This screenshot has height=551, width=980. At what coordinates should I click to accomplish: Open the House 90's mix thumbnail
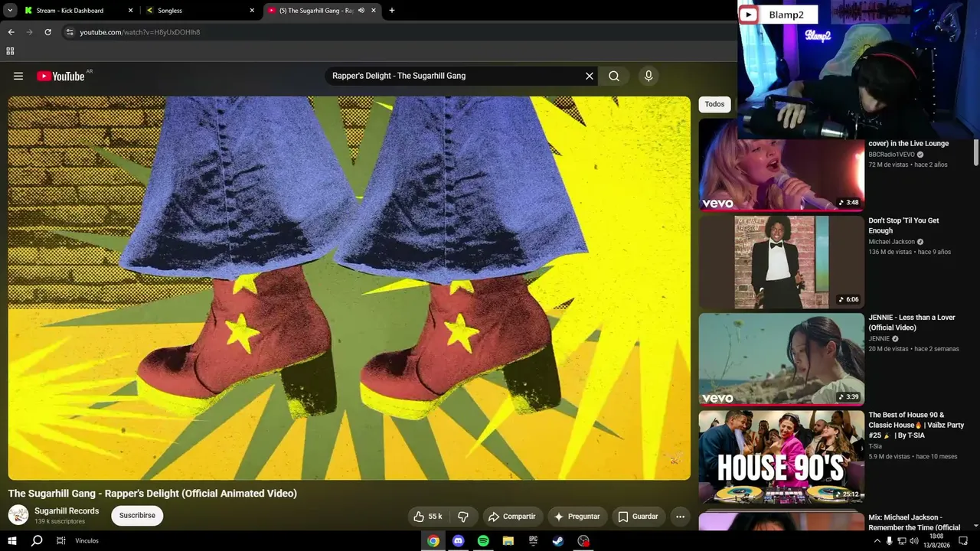pos(782,456)
